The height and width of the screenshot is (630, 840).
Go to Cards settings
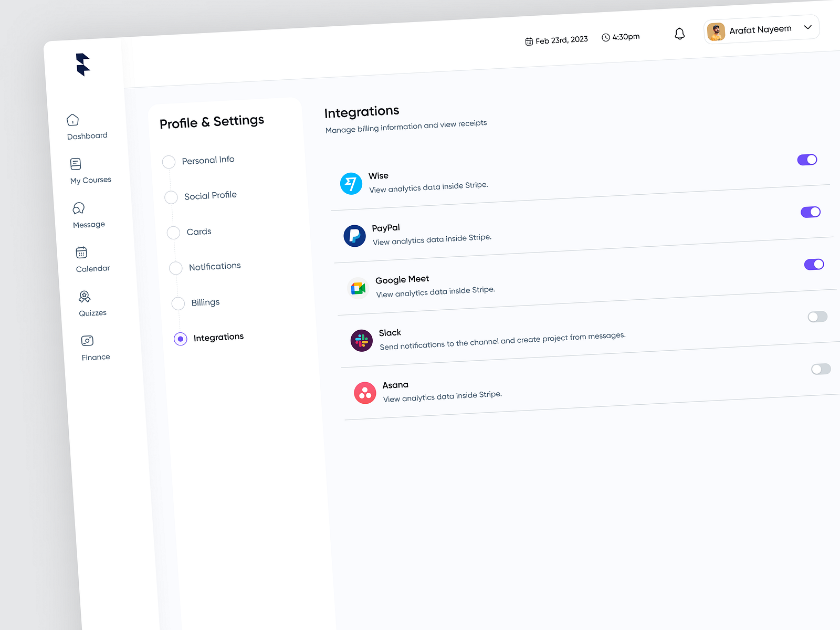[x=173, y=233]
